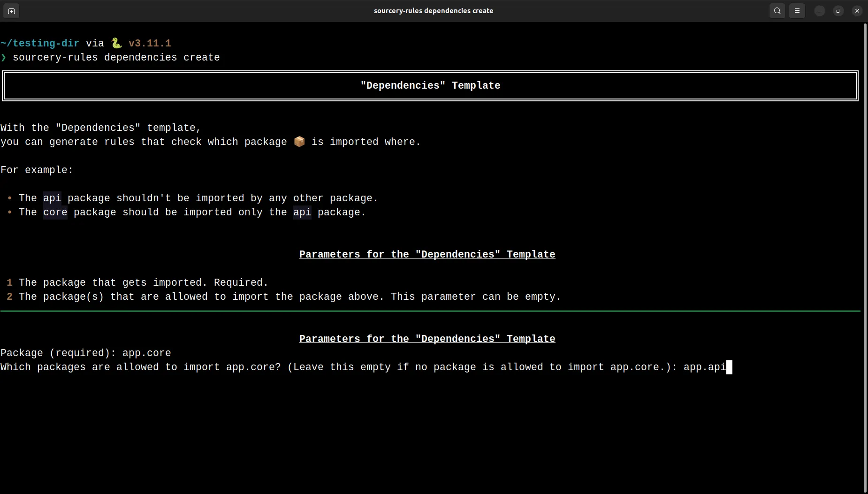
Task: Click the Dependencies Template boxed header
Action: pyautogui.click(x=430, y=85)
